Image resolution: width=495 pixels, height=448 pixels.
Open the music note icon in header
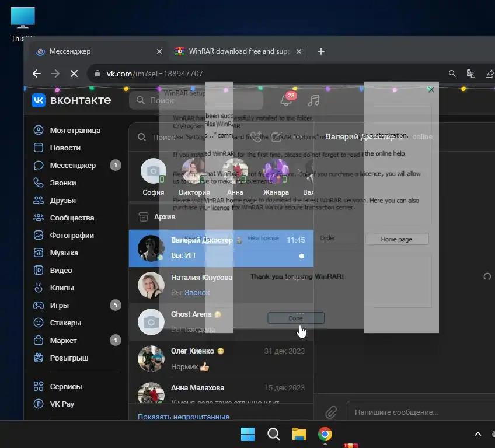[x=313, y=100]
